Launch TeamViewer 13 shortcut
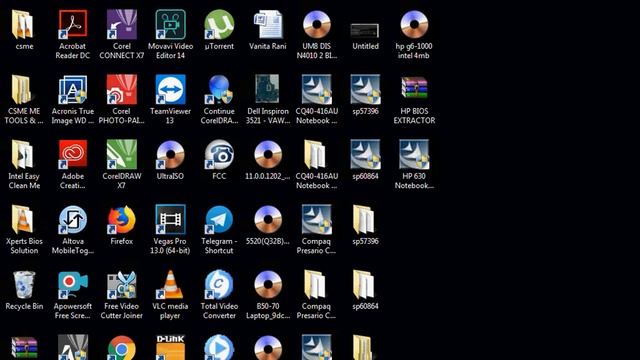The width and height of the screenshot is (640, 360). [170, 90]
